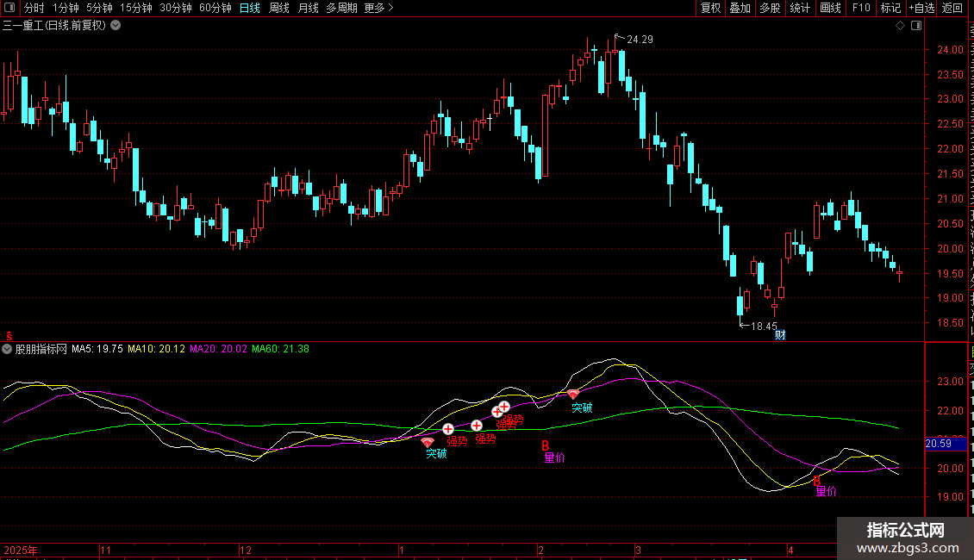Switch to the 分时 intraday view
The height and width of the screenshot is (560, 974).
pyautogui.click(x=34, y=8)
